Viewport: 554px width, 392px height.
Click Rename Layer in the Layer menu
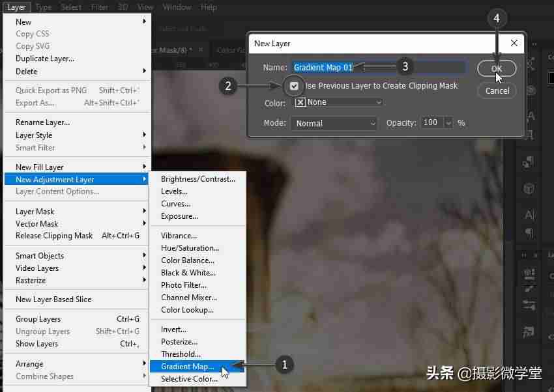(x=76, y=122)
